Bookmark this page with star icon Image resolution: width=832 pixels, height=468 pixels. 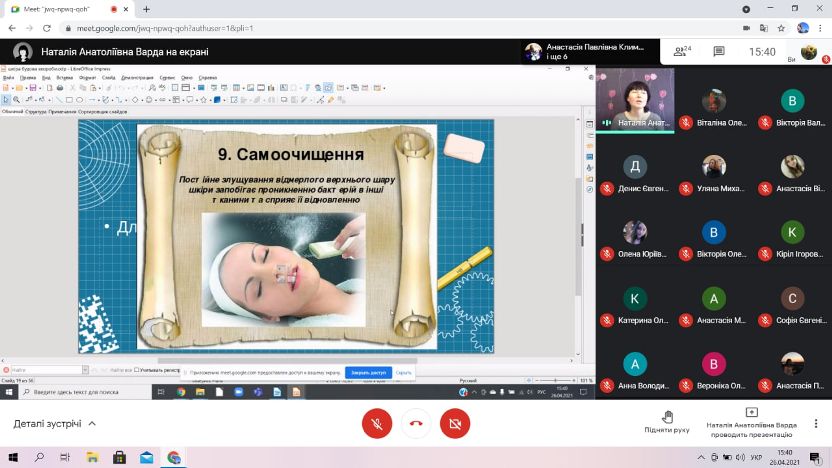coord(781,28)
